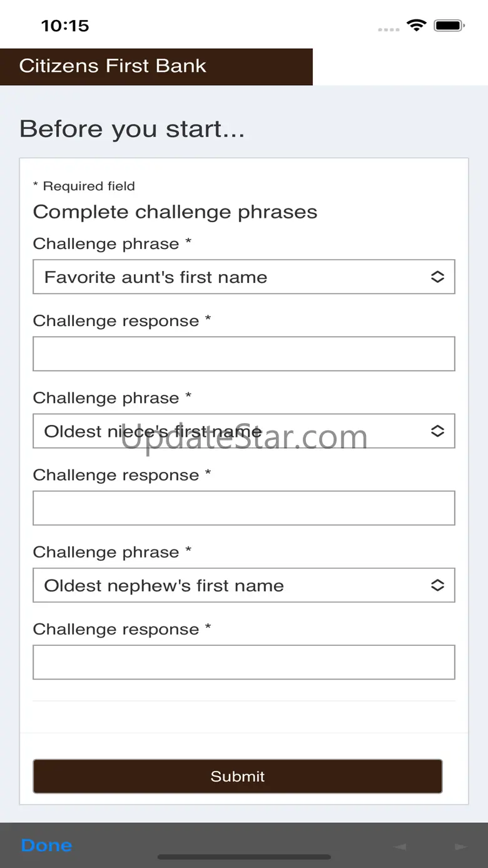488x868 pixels.
Task: Tap the next field arrow icon
Action: pyautogui.click(x=461, y=846)
